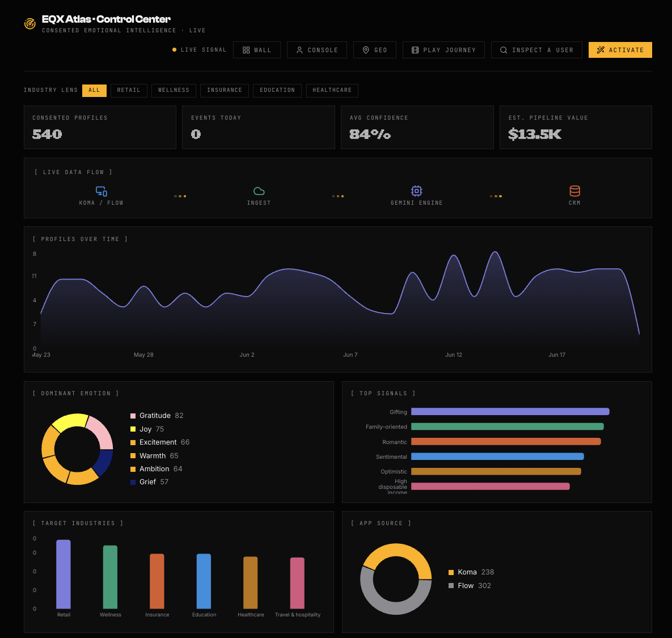Image resolution: width=672 pixels, height=638 pixels.
Task: Click the Family-oriented signal bar
Action: point(508,427)
